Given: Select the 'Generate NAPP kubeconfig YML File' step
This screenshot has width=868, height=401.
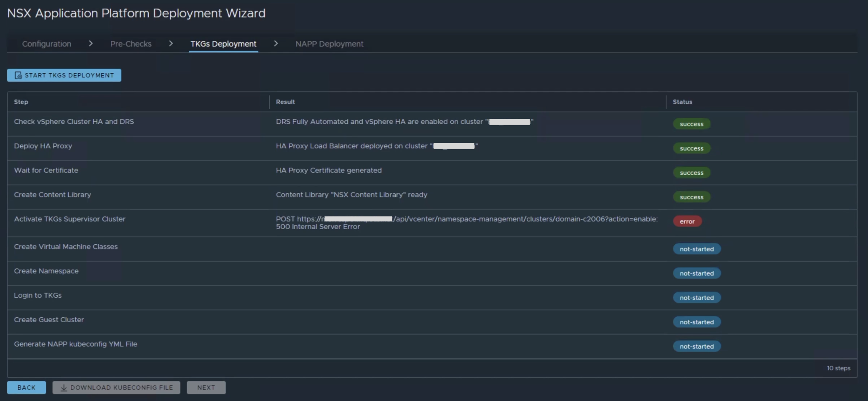Looking at the screenshot, I should tap(75, 344).
